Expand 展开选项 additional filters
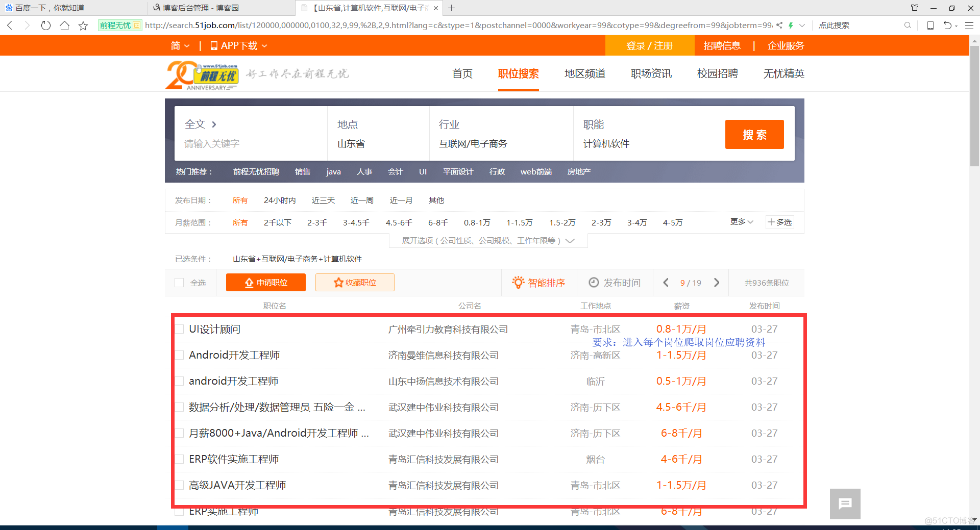Viewport: 980px width, 530px height. (x=488, y=241)
